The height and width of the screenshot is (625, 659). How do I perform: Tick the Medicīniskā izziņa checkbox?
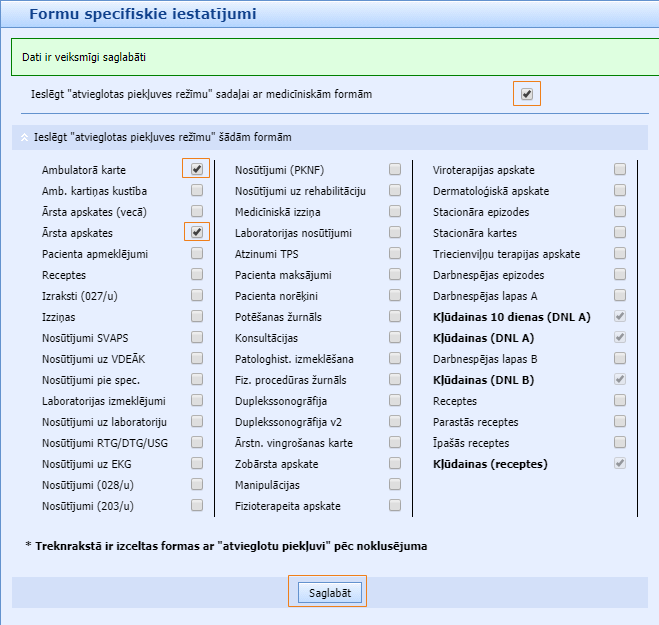[x=396, y=211]
